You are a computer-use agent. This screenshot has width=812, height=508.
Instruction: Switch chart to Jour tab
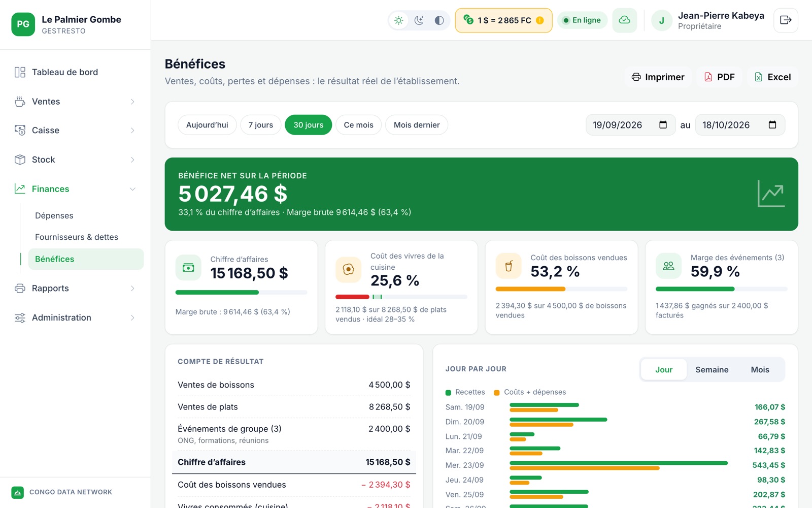(664, 370)
